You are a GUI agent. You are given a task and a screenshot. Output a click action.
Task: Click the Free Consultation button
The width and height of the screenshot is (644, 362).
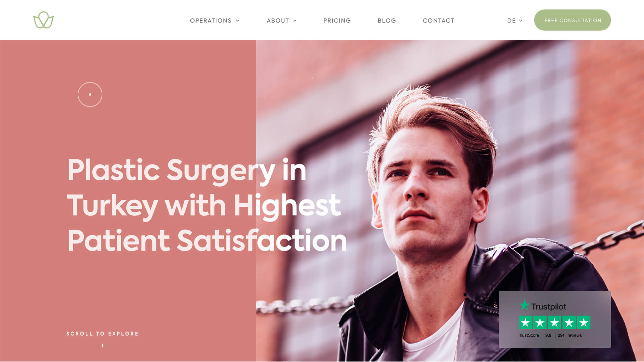pos(573,20)
